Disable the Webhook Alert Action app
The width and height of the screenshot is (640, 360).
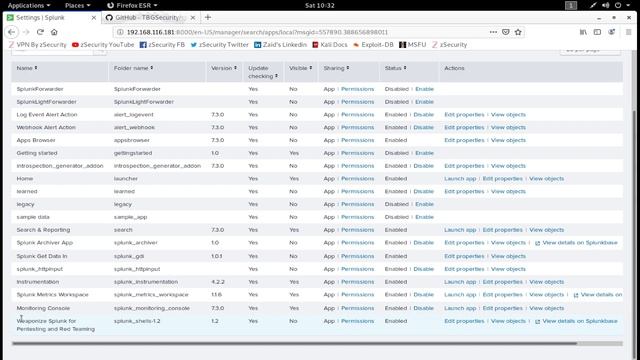pos(424,127)
